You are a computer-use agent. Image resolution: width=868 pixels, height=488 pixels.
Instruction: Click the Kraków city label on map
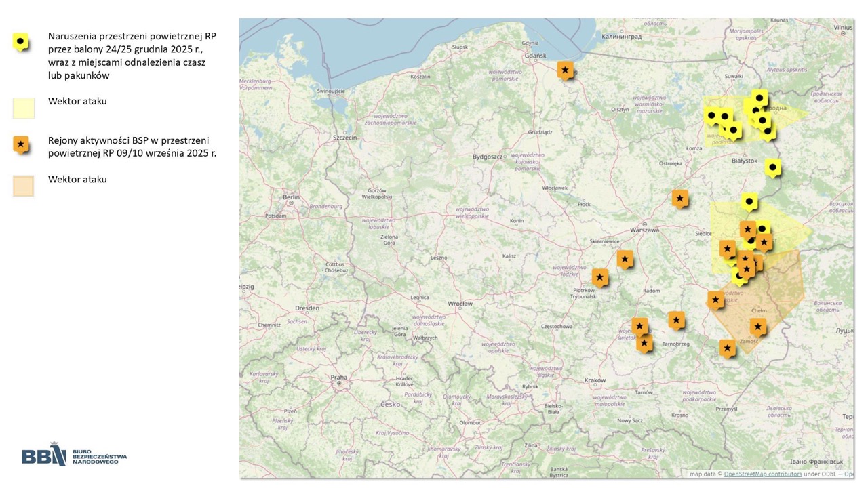595,380
